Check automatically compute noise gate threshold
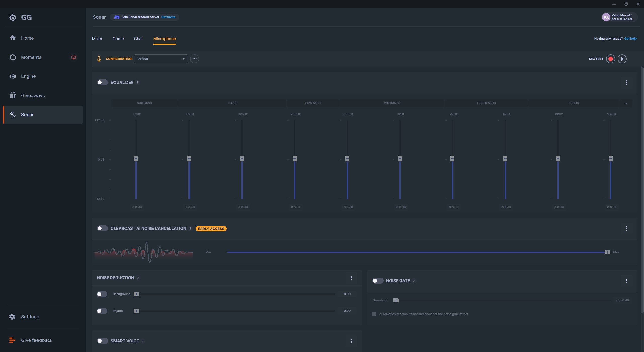This screenshot has width=644, height=352. [x=374, y=314]
